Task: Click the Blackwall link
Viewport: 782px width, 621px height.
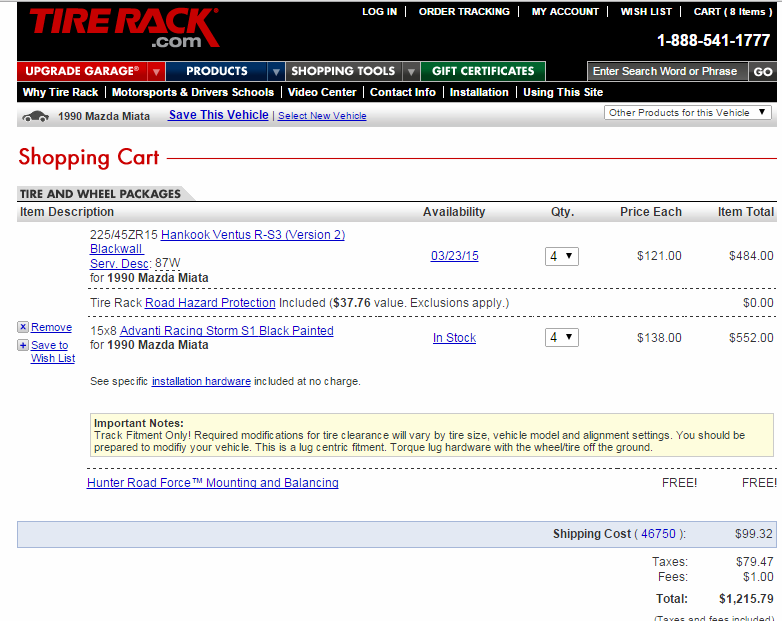Action: (x=116, y=248)
